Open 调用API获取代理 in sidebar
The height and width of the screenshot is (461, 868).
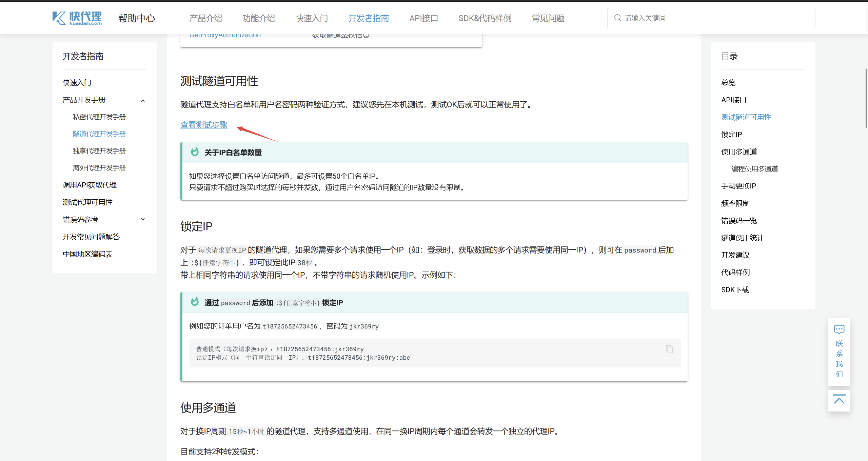pos(90,185)
